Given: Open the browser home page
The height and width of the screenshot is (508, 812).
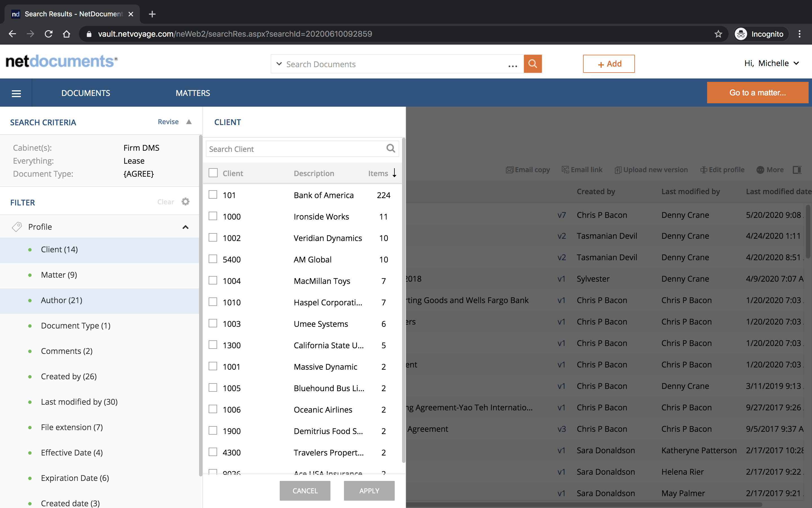Looking at the screenshot, I should click(x=67, y=34).
